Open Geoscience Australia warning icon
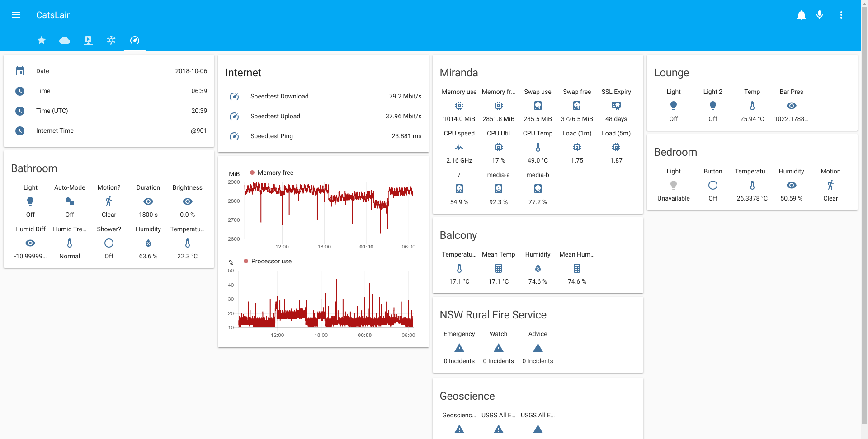The height and width of the screenshot is (439, 868). tap(459, 429)
